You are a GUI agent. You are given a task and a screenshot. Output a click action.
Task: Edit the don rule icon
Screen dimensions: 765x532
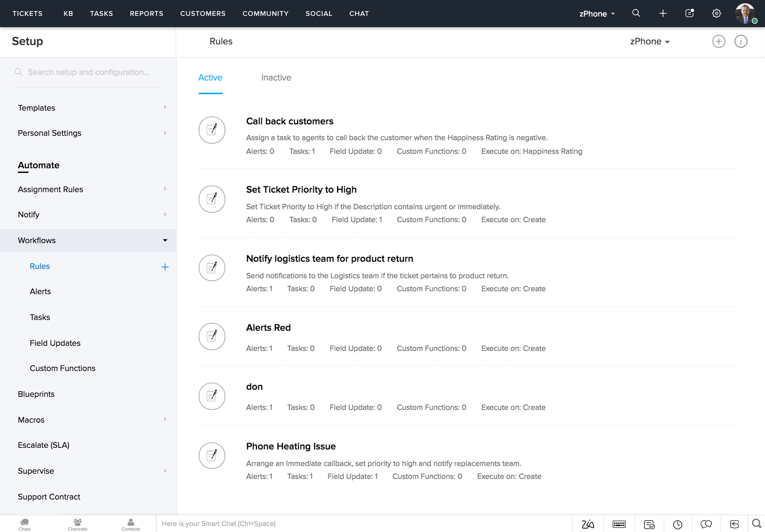point(212,396)
